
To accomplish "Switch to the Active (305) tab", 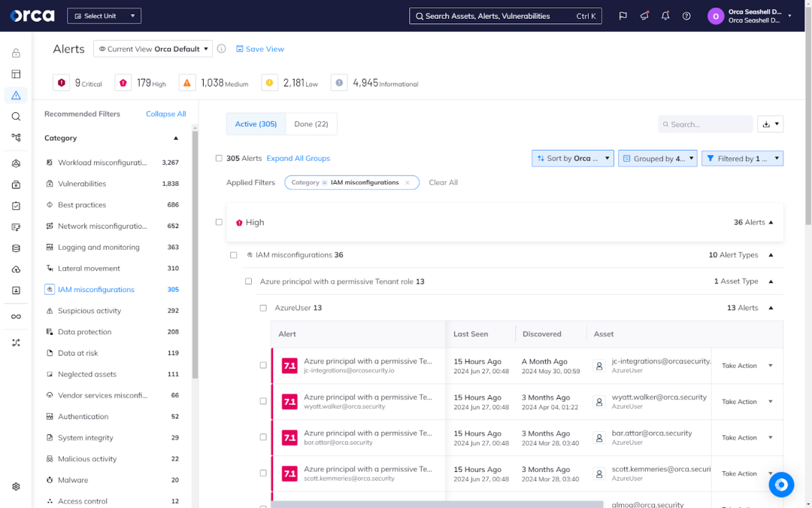I will pyautogui.click(x=256, y=124).
